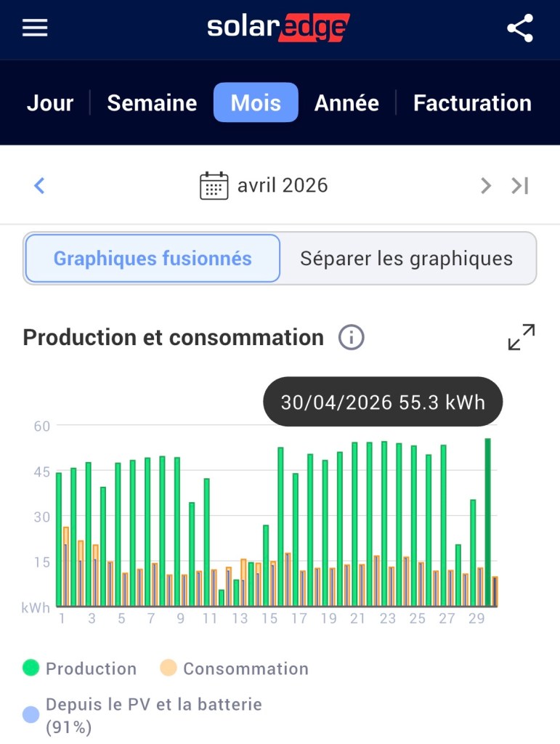Viewport: 560px width, 744px height.
Task: Open the hamburger navigation menu
Action: [35, 28]
